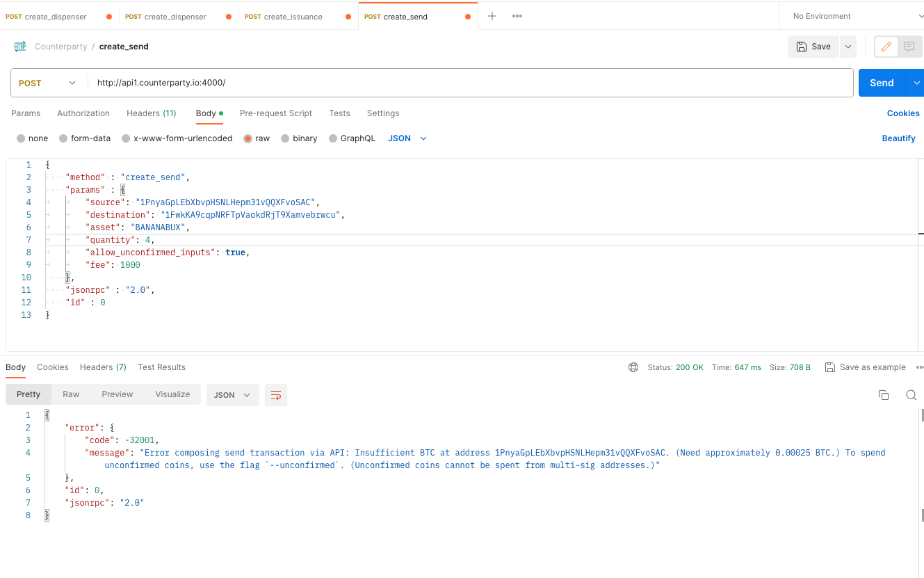Open the Tests tab
The height and width of the screenshot is (578, 924).
pos(339,113)
